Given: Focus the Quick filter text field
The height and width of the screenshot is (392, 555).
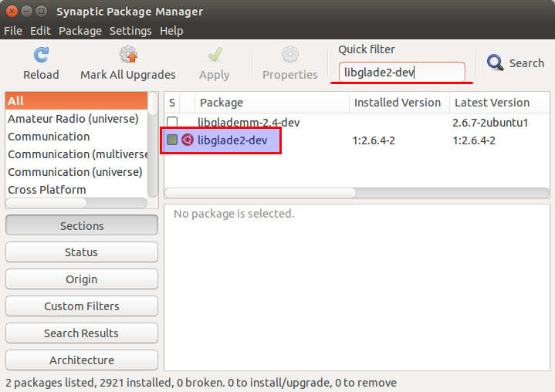Looking at the screenshot, I should pyautogui.click(x=401, y=73).
